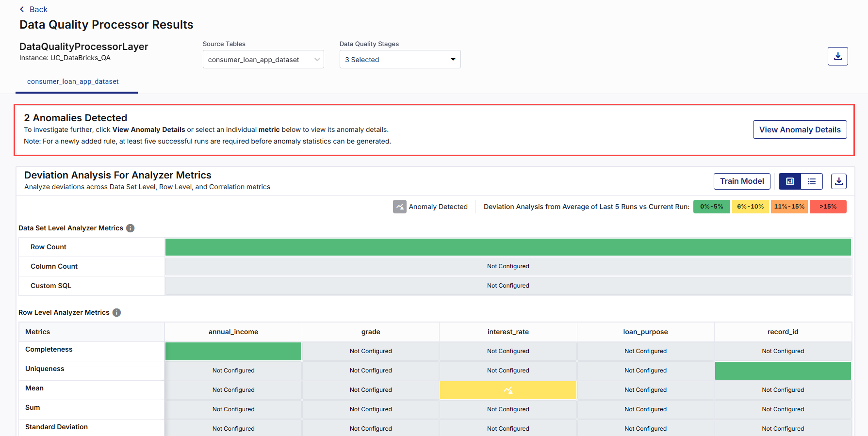Viewport: 868px width, 436px height.
Task: Click Not Configured in Column Count row
Action: point(508,266)
